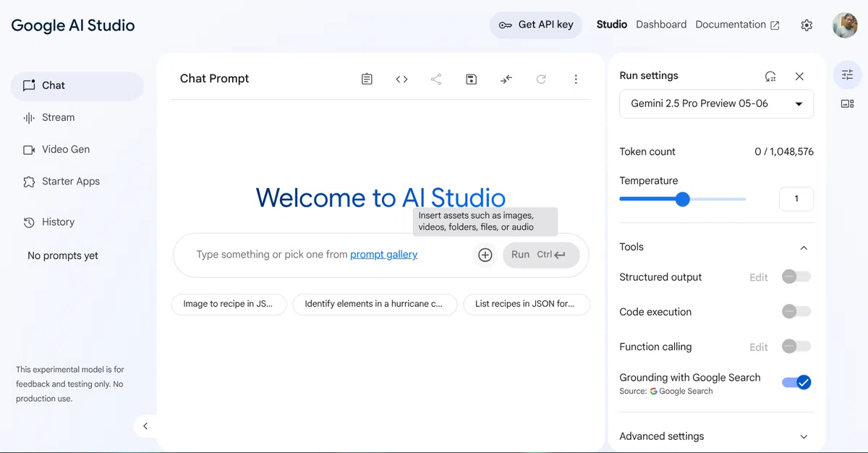Click the Stream waveform icon
Image resolution: width=868 pixels, height=453 pixels.
[29, 117]
